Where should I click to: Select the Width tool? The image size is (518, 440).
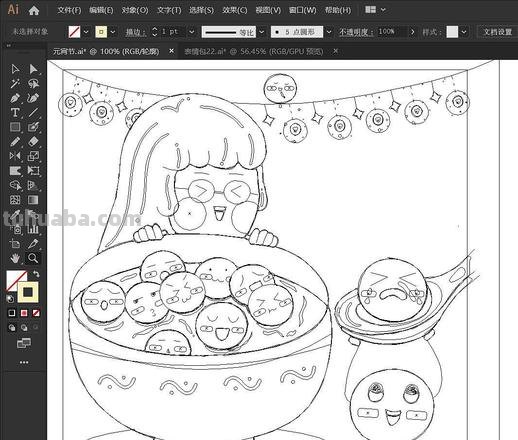coord(15,171)
